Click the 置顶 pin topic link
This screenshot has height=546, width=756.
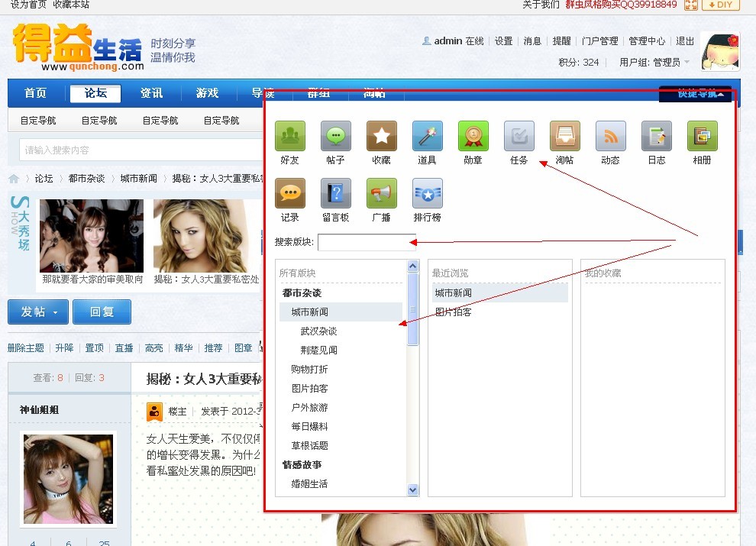[95, 347]
